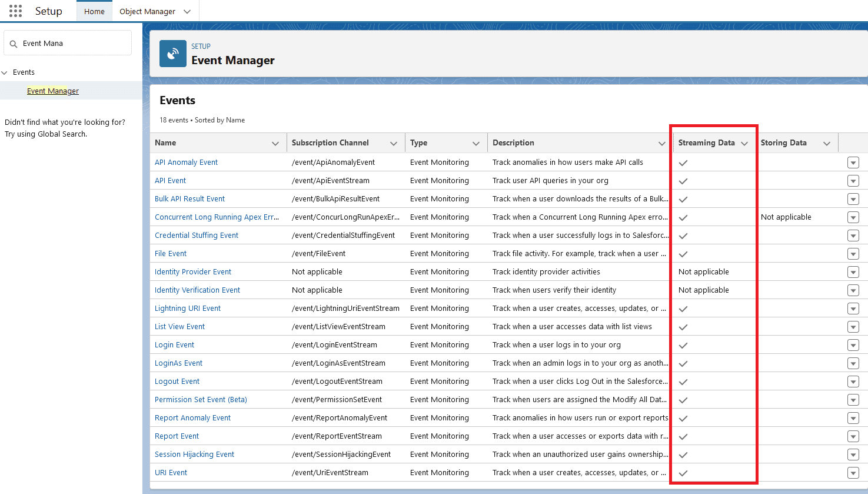The width and height of the screenshot is (868, 494).
Task: Open row actions for Identity Verification Event
Action: pos(853,290)
